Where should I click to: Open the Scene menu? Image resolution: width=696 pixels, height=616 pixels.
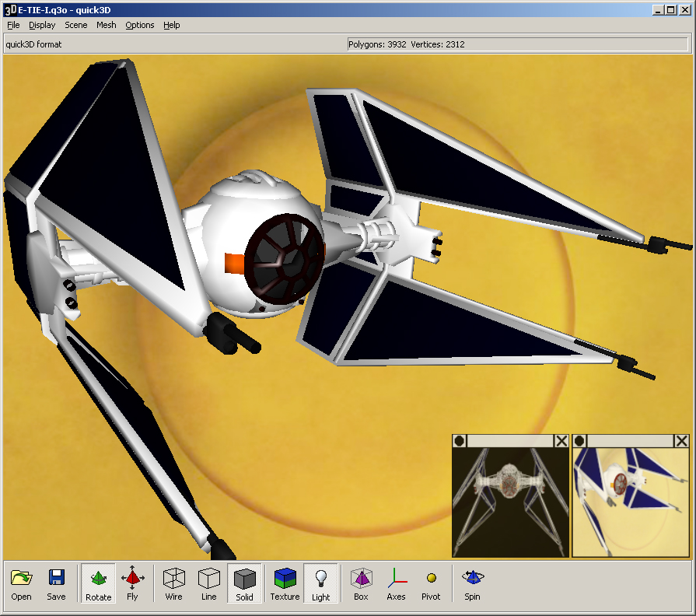coord(76,25)
